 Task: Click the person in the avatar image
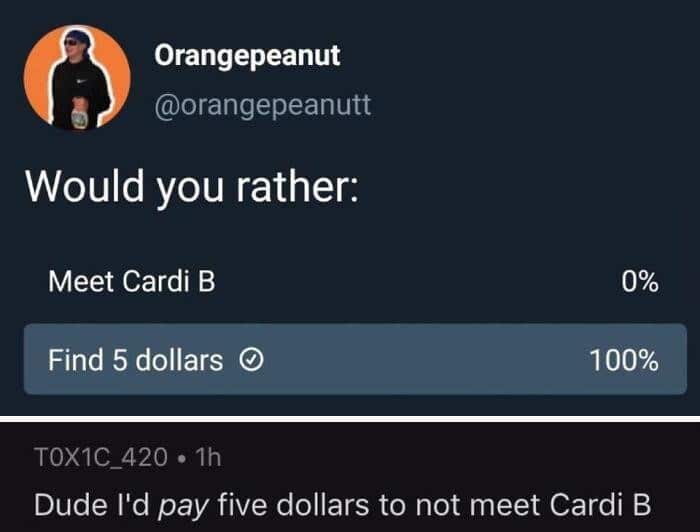80,80
